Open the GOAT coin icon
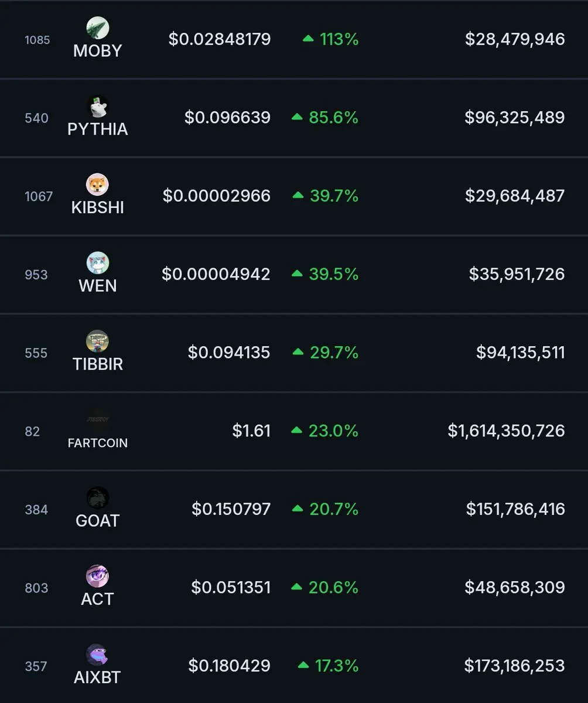The width and height of the screenshot is (588, 703). point(98,498)
